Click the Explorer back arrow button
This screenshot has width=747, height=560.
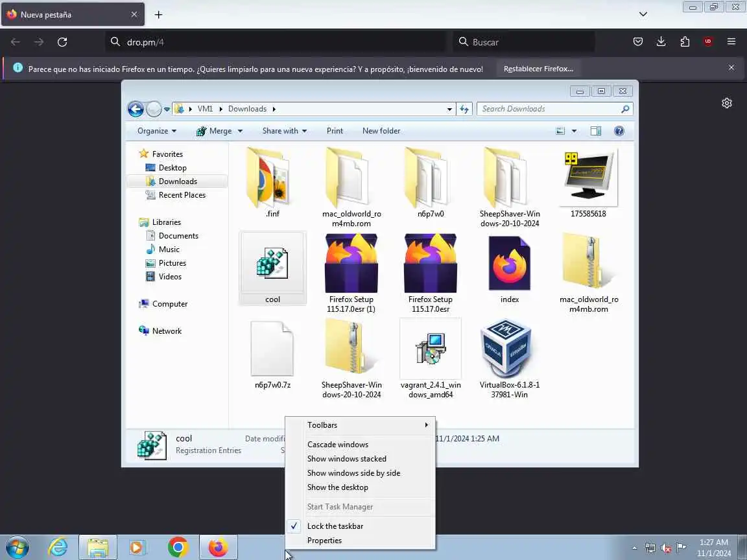pyautogui.click(x=136, y=109)
